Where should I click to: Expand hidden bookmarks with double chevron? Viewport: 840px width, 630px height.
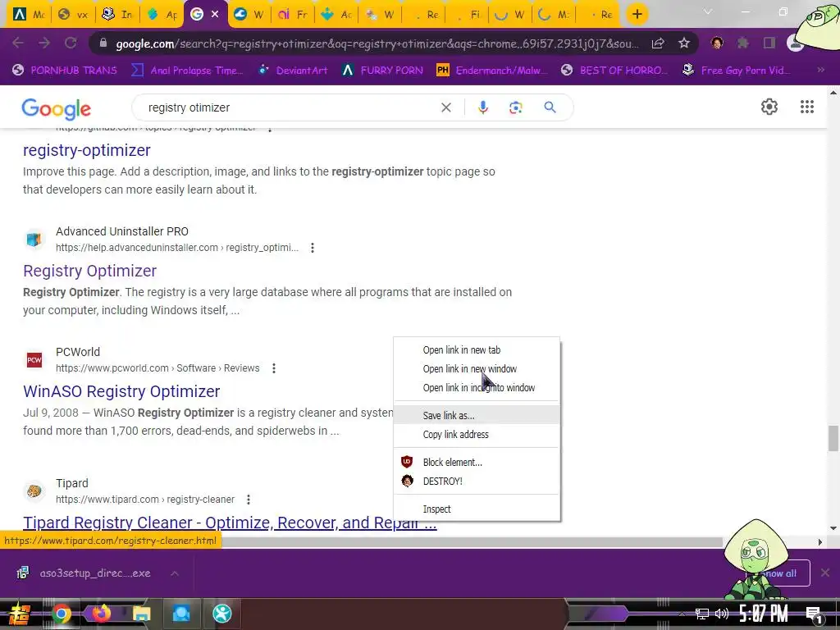pos(820,71)
